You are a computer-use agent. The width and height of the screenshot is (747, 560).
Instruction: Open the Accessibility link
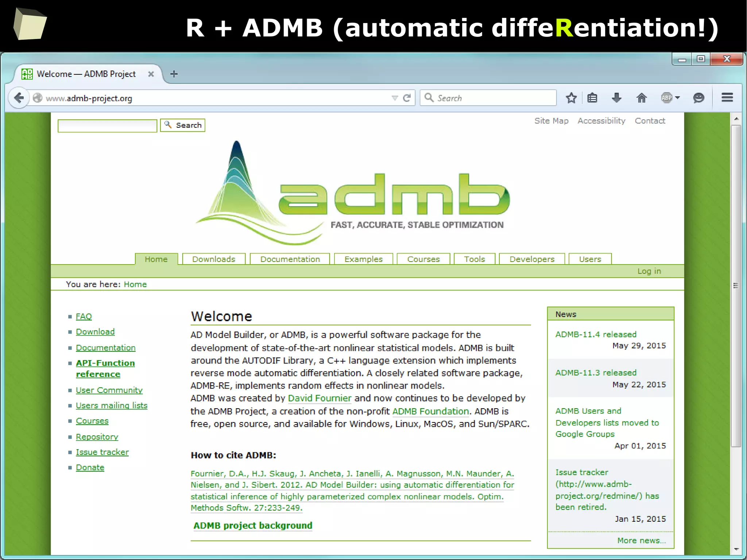pos(601,121)
